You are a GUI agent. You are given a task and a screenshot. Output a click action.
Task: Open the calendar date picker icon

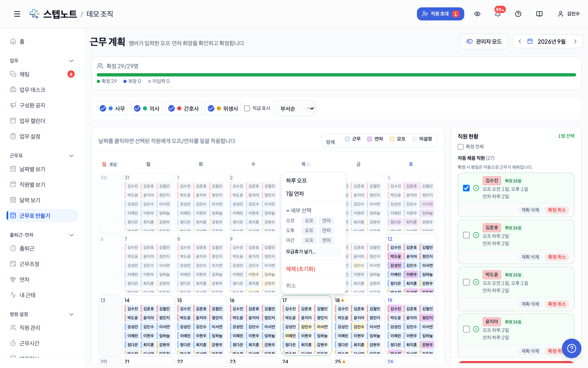[530, 41]
